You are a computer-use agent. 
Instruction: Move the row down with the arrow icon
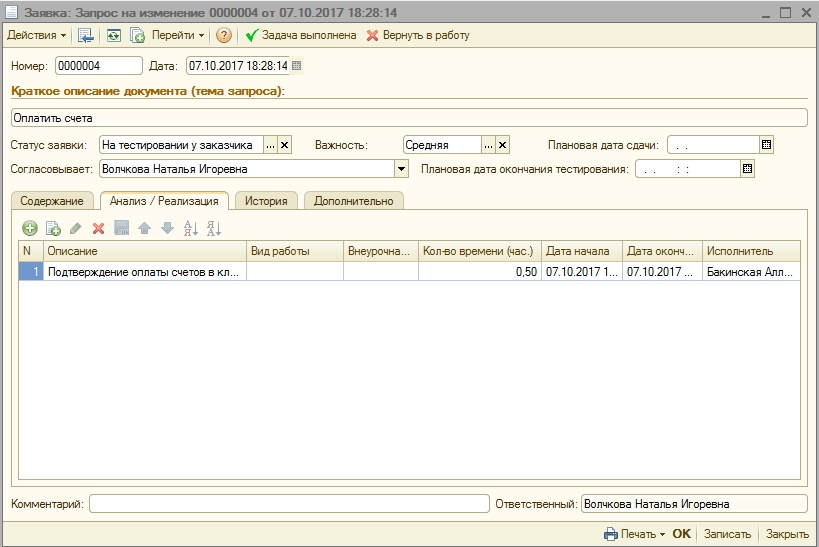point(166,228)
